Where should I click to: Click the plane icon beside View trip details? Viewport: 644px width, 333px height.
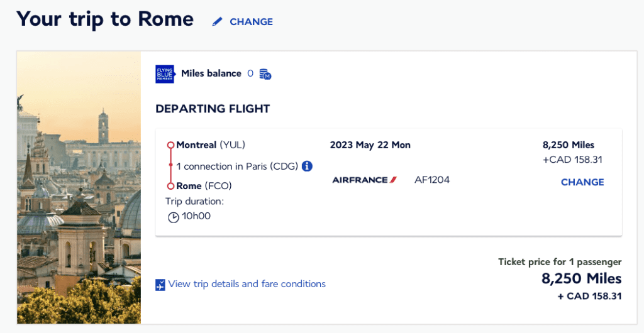(x=160, y=285)
